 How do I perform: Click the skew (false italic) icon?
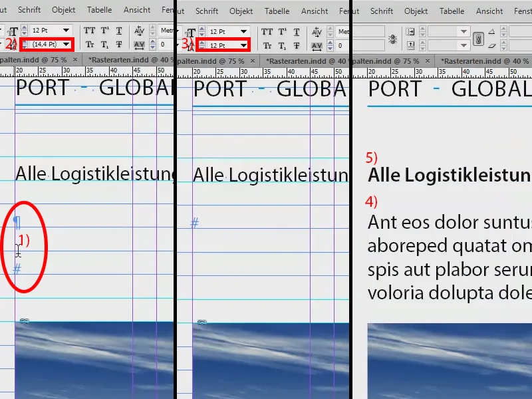491,46
